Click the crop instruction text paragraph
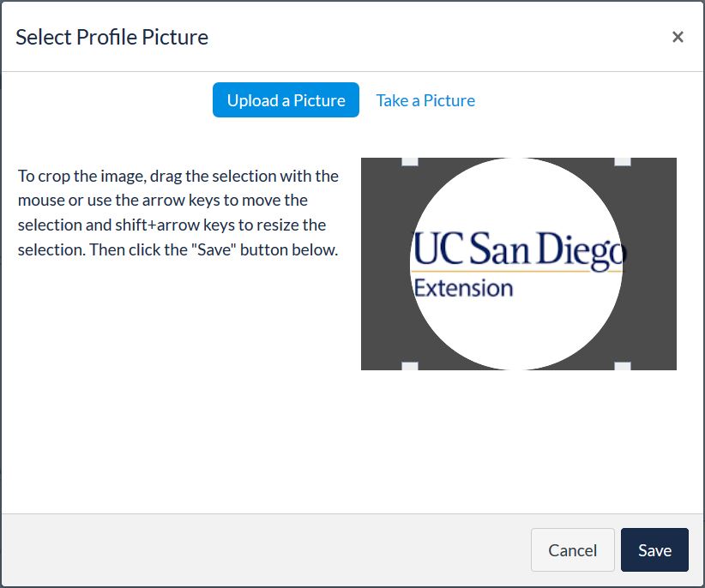 pyautogui.click(x=178, y=213)
